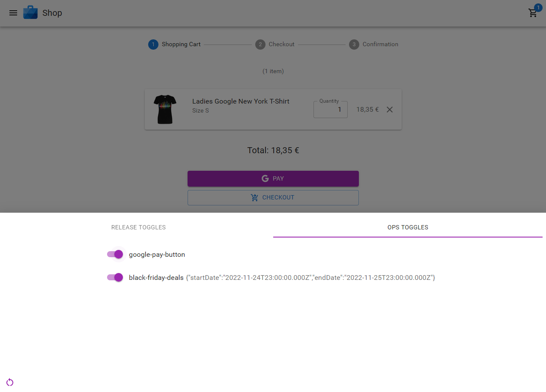The height and width of the screenshot is (392, 546).
Task: Click the Shop title text in the header
Action: pos(52,13)
